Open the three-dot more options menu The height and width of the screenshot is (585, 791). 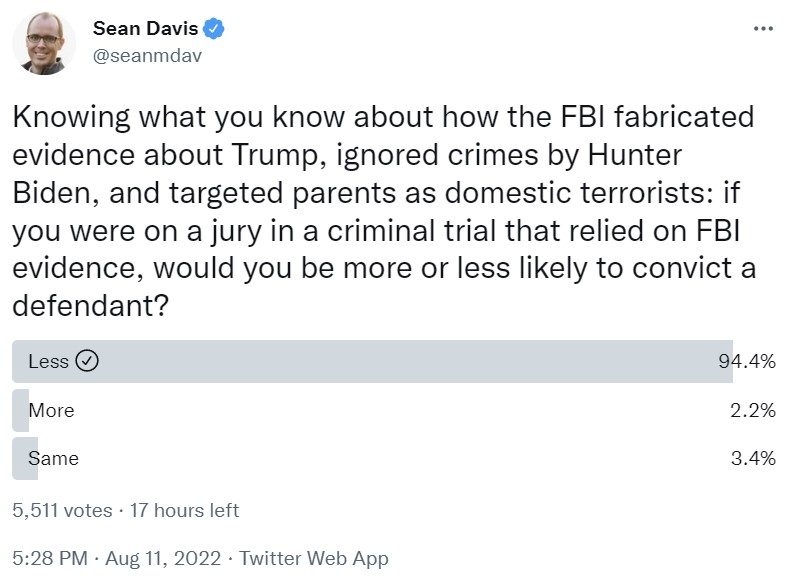coord(763,29)
